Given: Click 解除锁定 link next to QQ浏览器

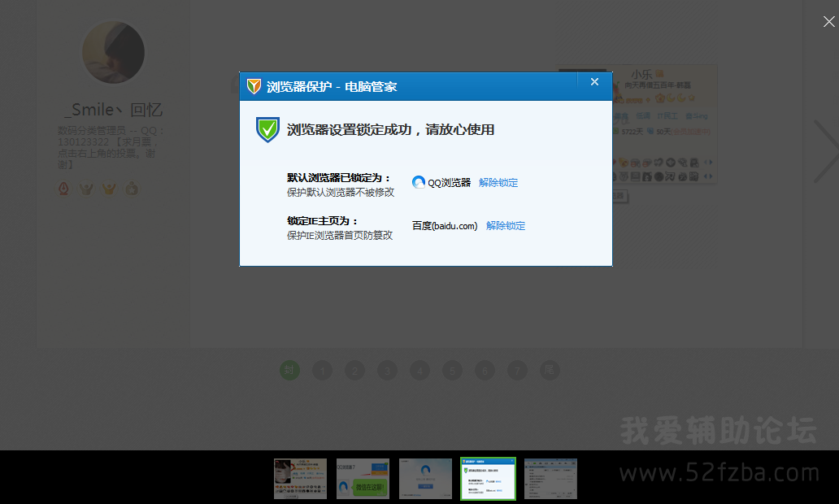Looking at the screenshot, I should pyautogui.click(x=498, y=182).
